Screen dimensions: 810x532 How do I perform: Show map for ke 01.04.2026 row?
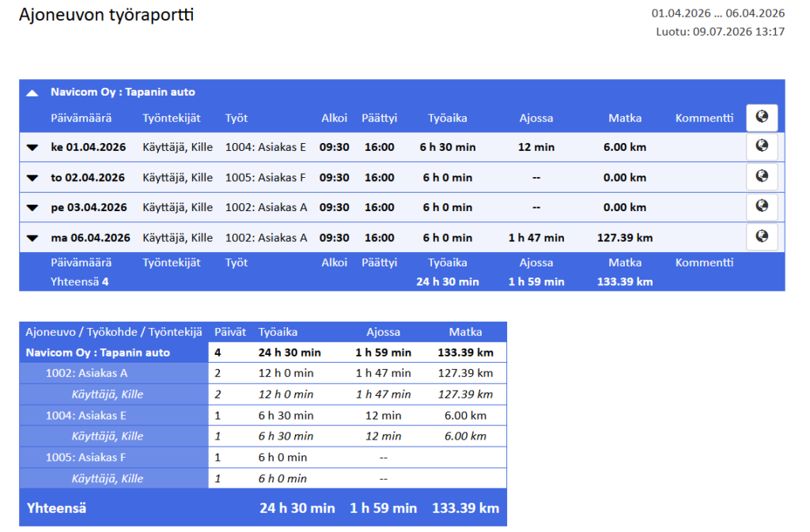tap(762, 147)
